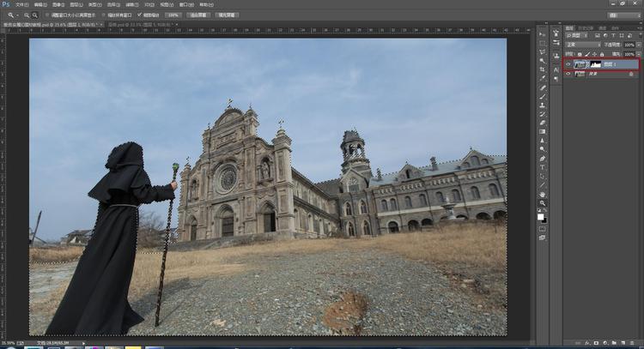Open the Window menu
The image size is (644, 349).
pos(187,4)
